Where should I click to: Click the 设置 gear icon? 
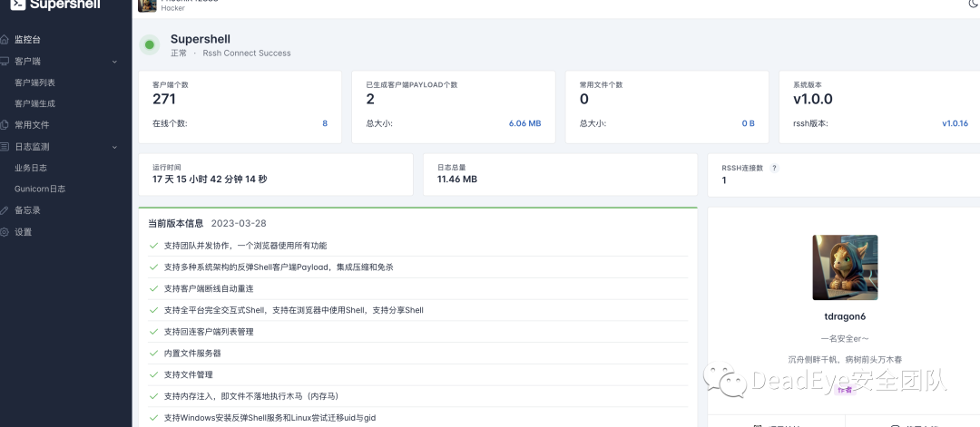coord(5,231)
